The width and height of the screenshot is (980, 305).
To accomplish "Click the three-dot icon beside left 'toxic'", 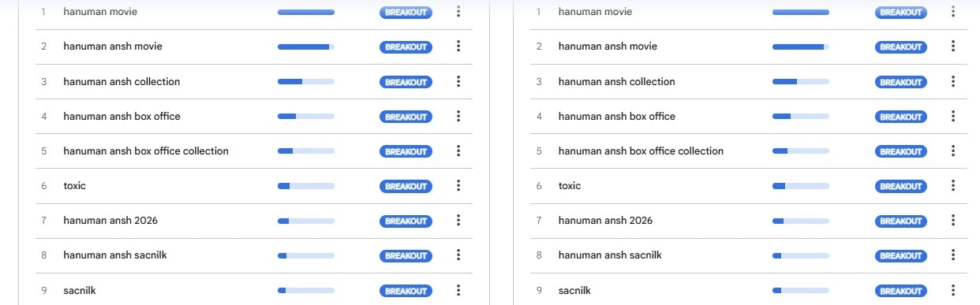I will pyautogui.click(x=458, y=186).
